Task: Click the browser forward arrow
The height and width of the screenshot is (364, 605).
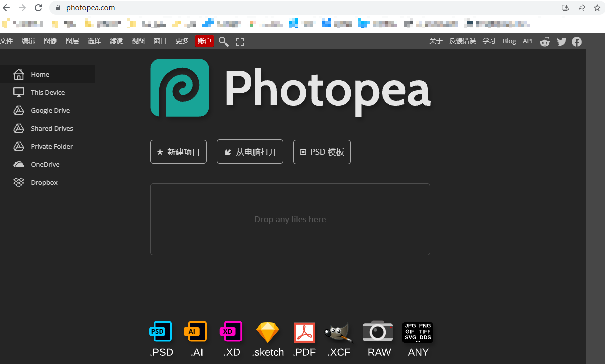Action: (22, 8)
